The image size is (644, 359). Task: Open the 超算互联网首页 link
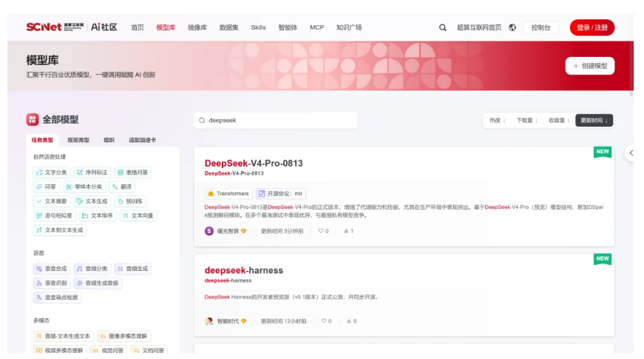[479, 27]
